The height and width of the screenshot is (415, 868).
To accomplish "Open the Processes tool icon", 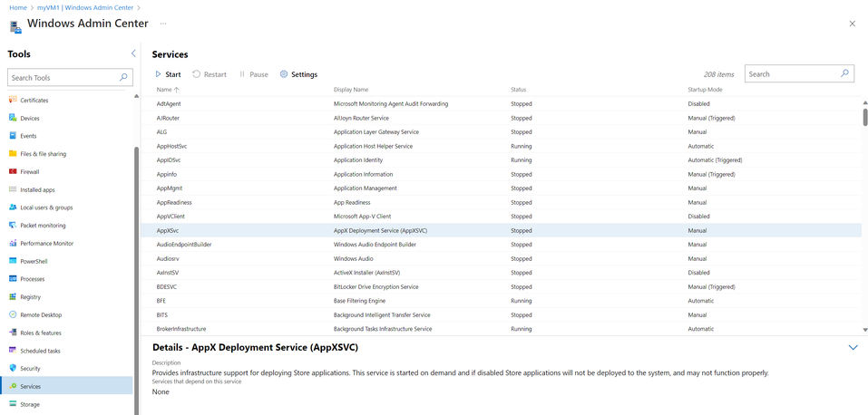I will point(13,279).
